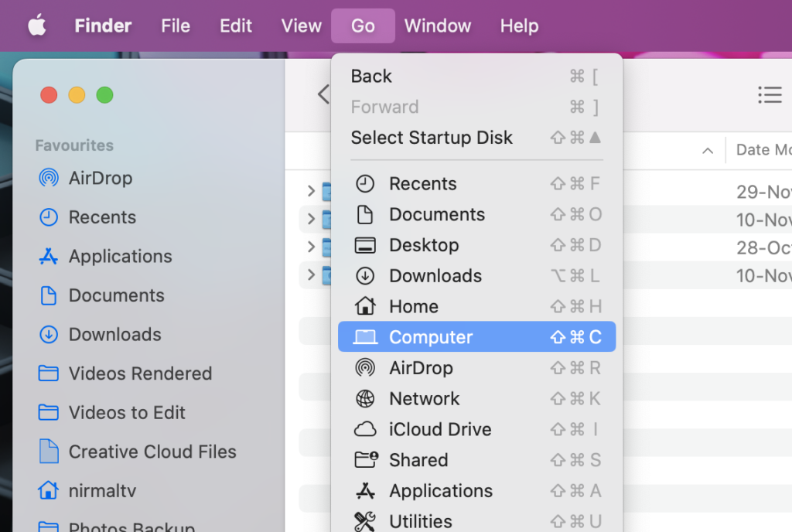
Task: Click the page icon beside Documents in Go menu
Action: click(x=365, y=214)
